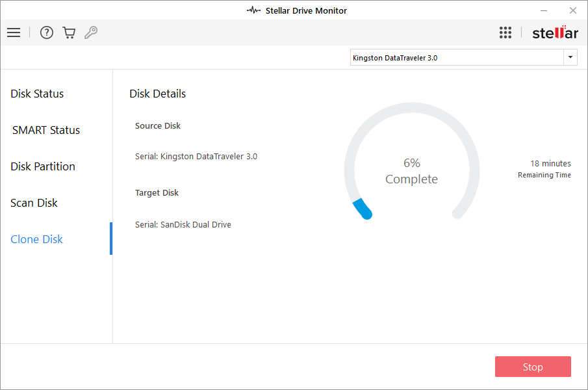
Task: Expand the drive selection dropdown arrow
Action: 570,58
